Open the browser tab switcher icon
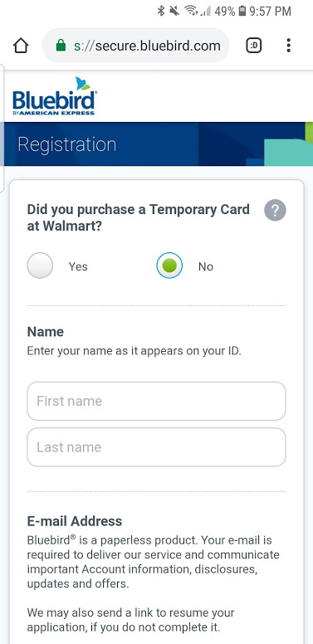The image size is (313, 644). 254,46
